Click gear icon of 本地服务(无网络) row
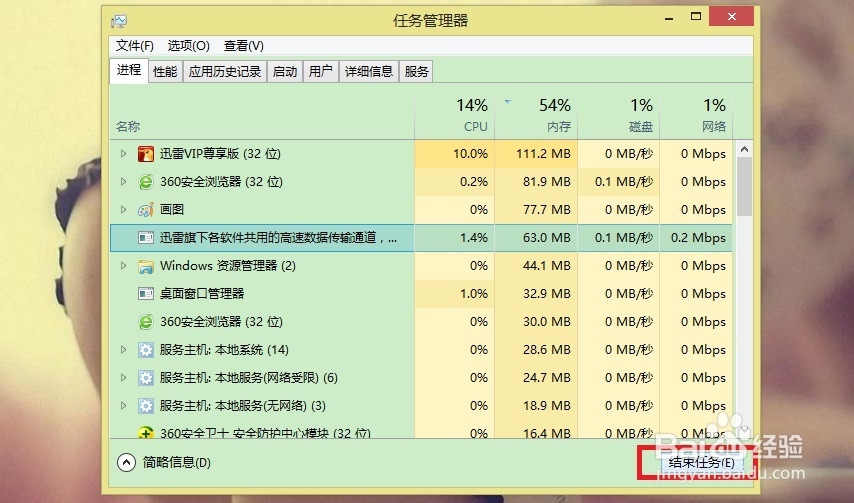Image resolution: width=854 pixels, height=503 pixels. click(x=145, y=406)
